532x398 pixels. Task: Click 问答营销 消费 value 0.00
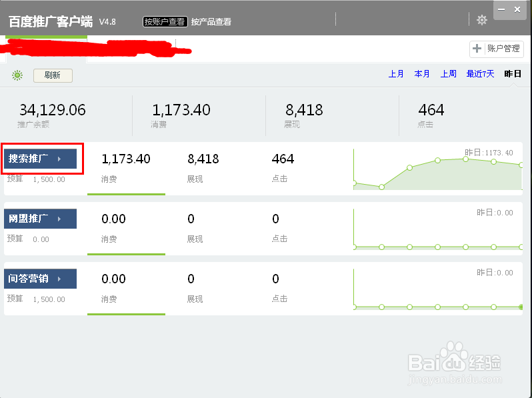coord(113,279)
